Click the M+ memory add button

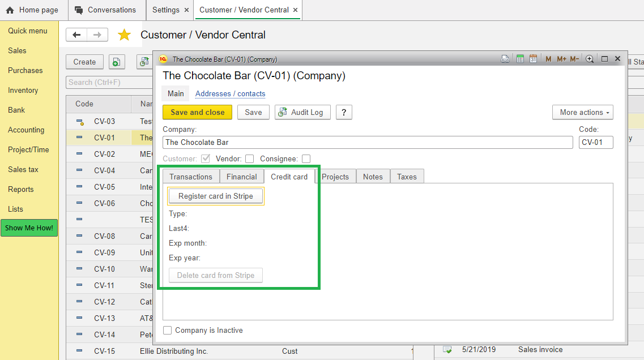pos(561,59)
